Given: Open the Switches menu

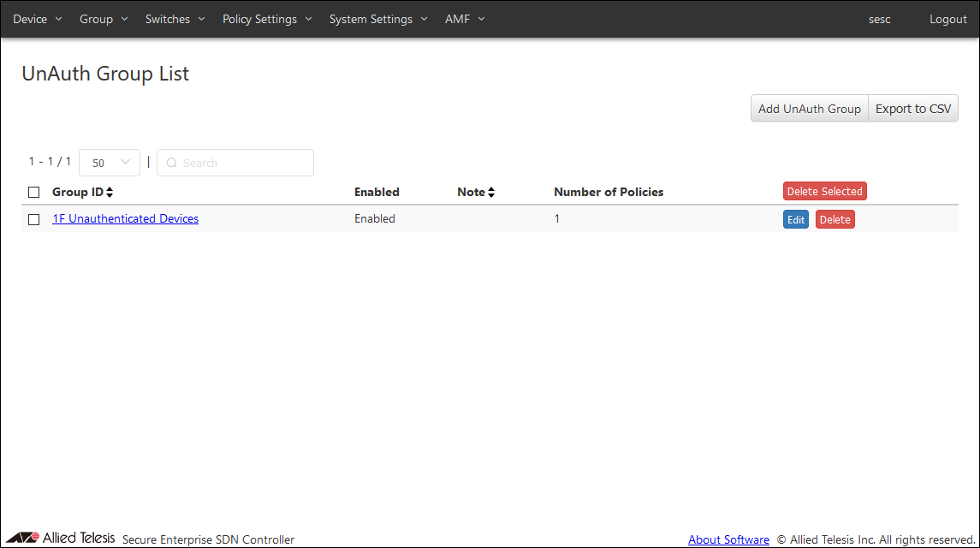Looking at the screenshot, I should (x=175, y=19).
